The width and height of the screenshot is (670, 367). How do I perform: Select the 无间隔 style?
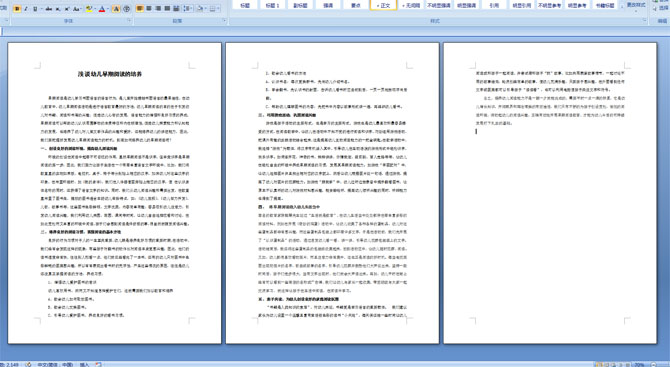[x=411, y=5]
